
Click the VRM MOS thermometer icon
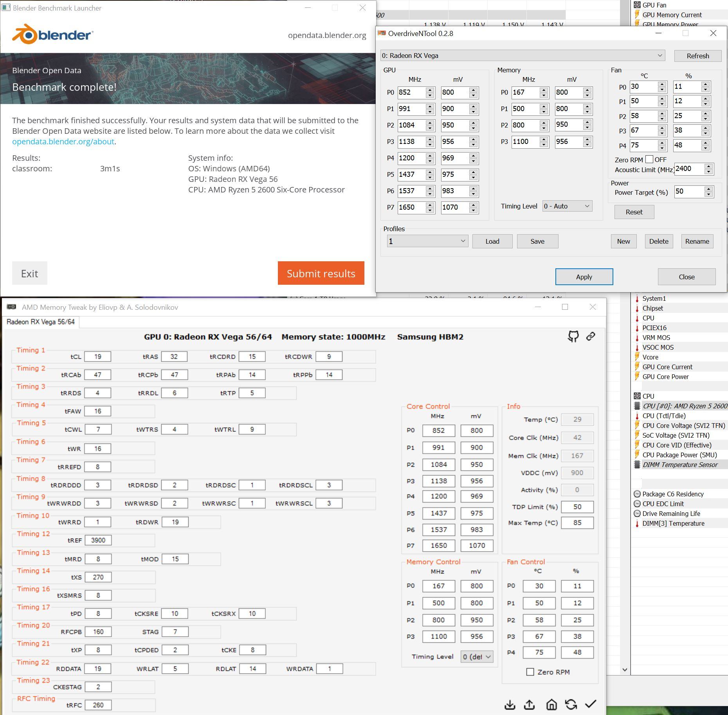(x=637, y=338)
